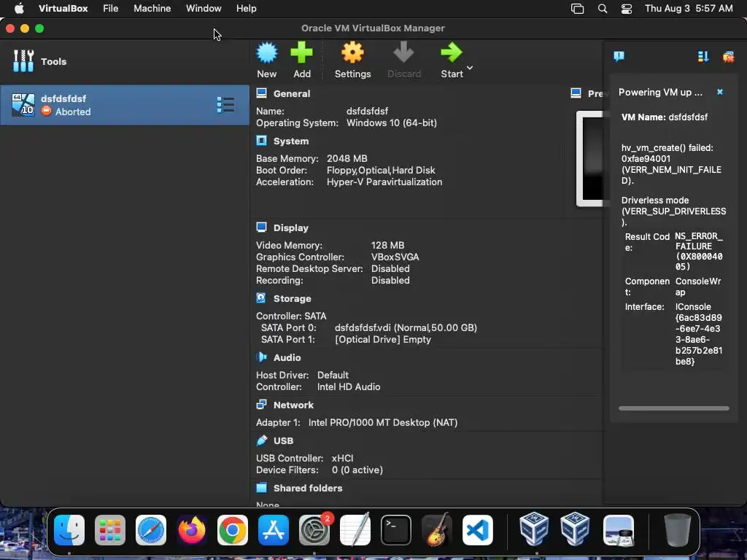
Task: Click the Tools wrench icon in sidebar
Action: tap(23, 61)
